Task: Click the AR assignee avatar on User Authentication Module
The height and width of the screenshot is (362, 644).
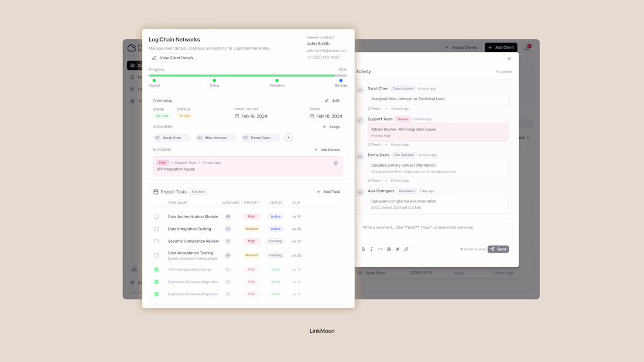Action: (x=228, y=217)
